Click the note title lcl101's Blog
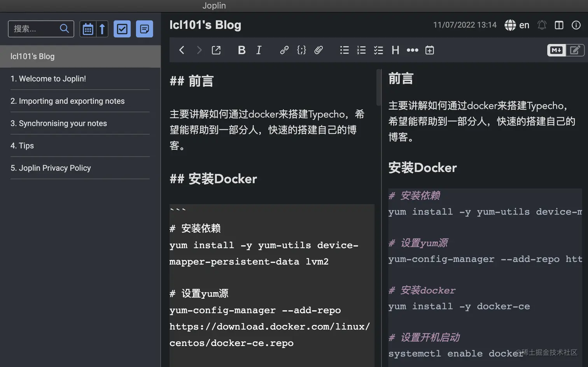 (x=205, y=25)
